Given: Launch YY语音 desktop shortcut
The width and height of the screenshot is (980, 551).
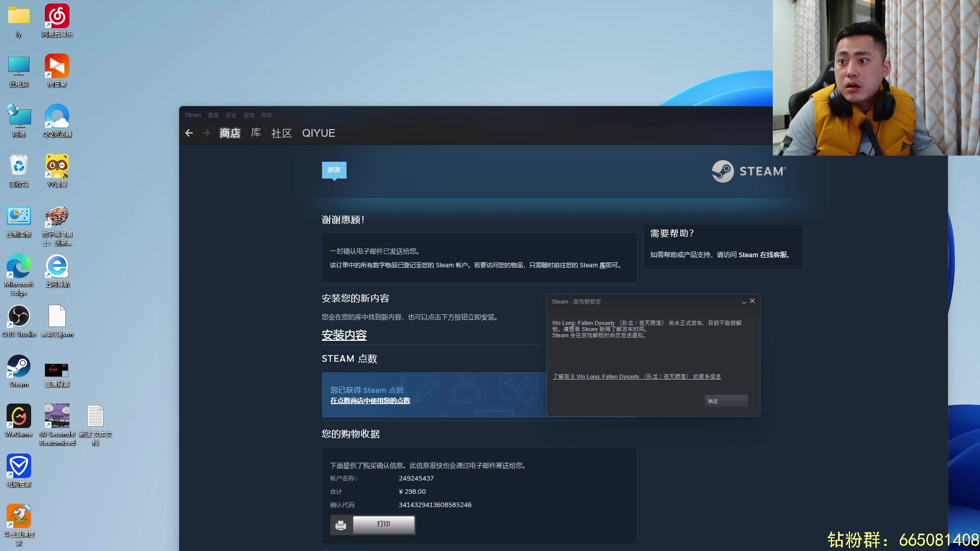Looking at the screenshot, I should pyautogui.click(x=57, y=171).
